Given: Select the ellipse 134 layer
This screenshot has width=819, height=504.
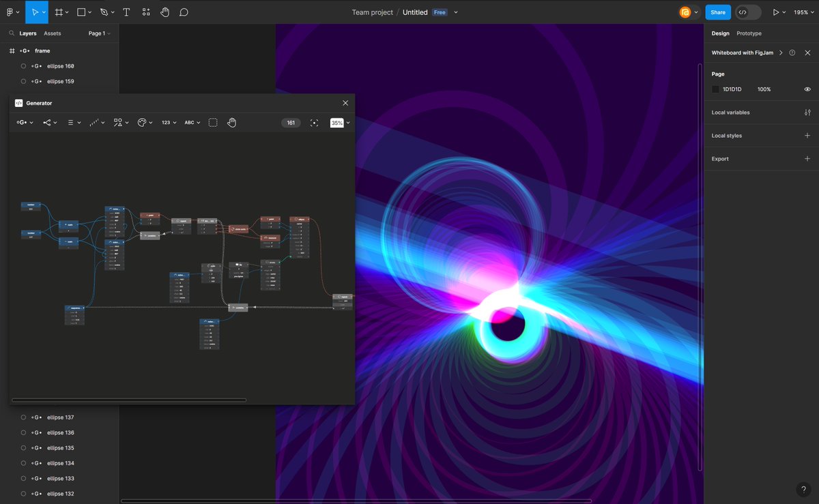Looking at the screenshot, I should pos(59,463).
